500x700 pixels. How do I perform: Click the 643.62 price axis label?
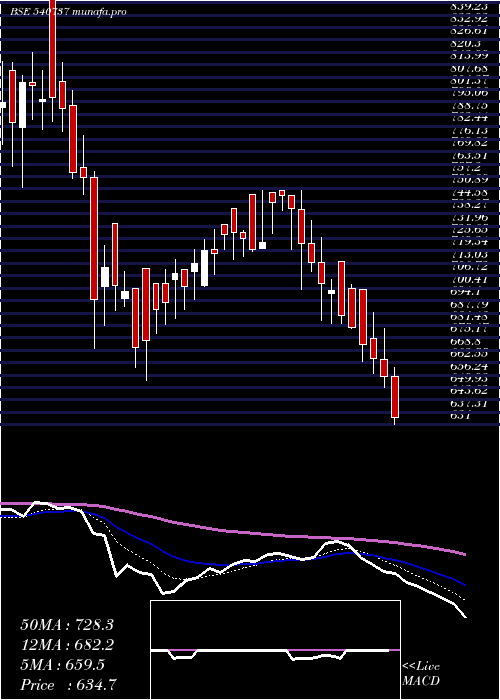tap(470, 391)
